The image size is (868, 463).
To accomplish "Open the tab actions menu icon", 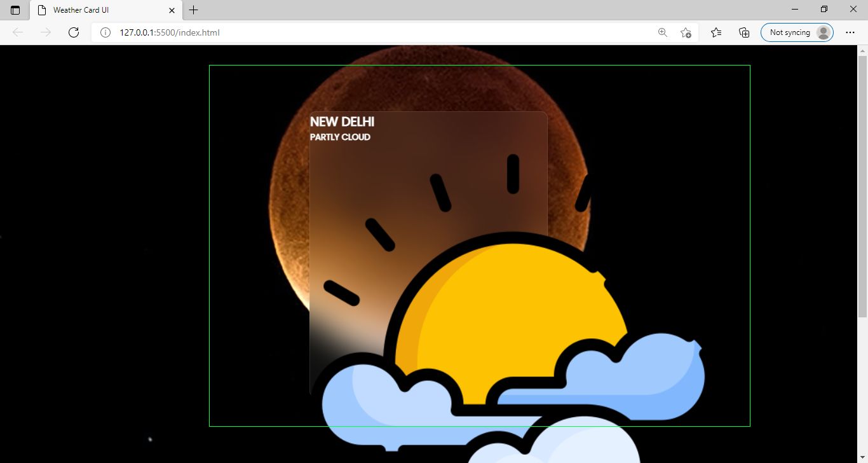I will (x=15, y=10).
